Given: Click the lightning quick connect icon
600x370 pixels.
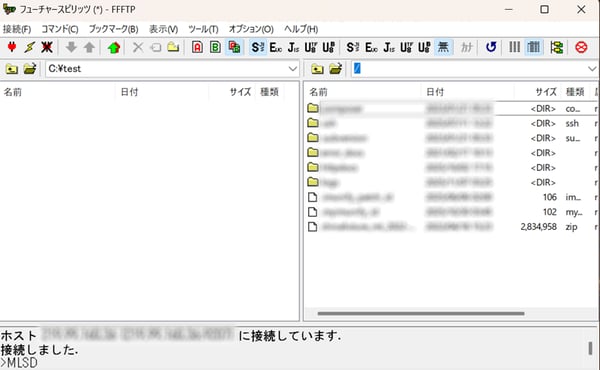Looking at the screenshot, I should pos(29,47).
